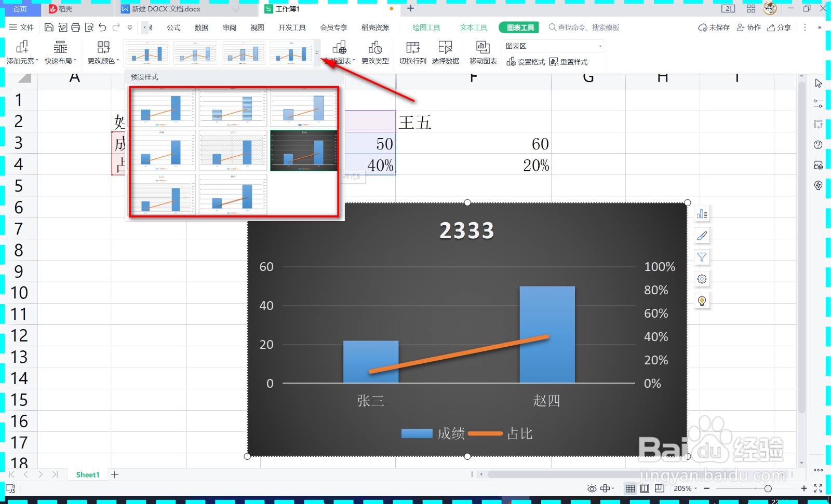Switch to 图表工具 (Chart Tools) tab
This screenshot has width=831, height=504.
pyautogui.click(x=519, y=28)
